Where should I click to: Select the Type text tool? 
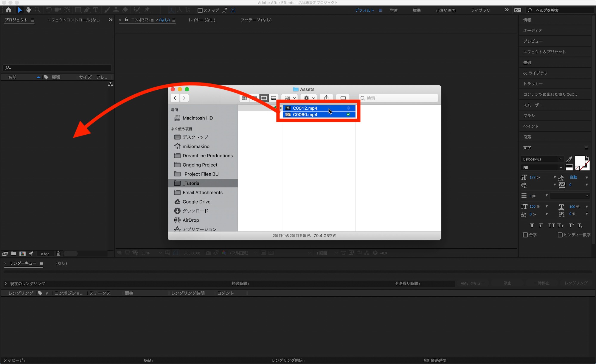click(x=96, y=10)
